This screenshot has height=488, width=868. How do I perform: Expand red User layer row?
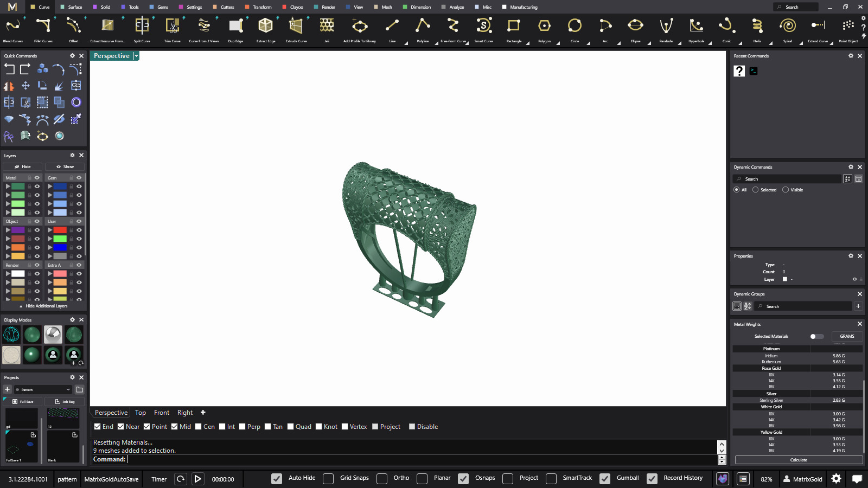coord(50,230)
